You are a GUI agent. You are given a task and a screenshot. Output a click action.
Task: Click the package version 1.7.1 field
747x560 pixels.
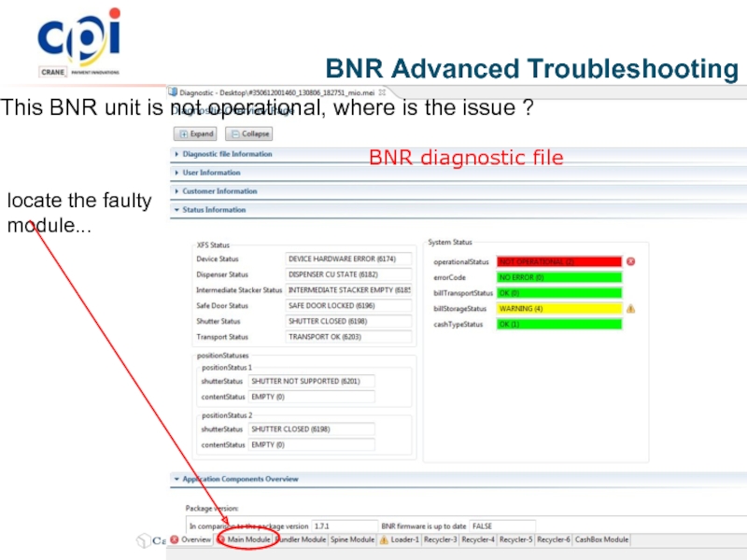pos(345,526)
